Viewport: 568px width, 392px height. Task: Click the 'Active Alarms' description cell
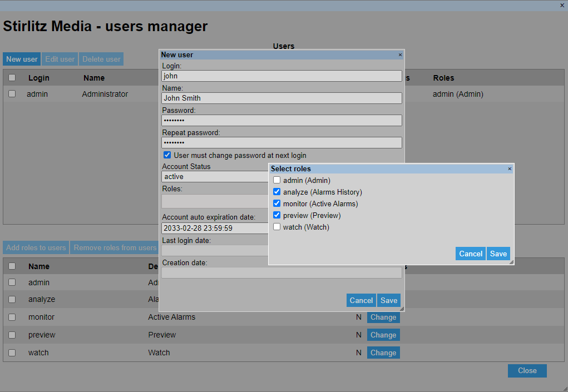point(172,317)
